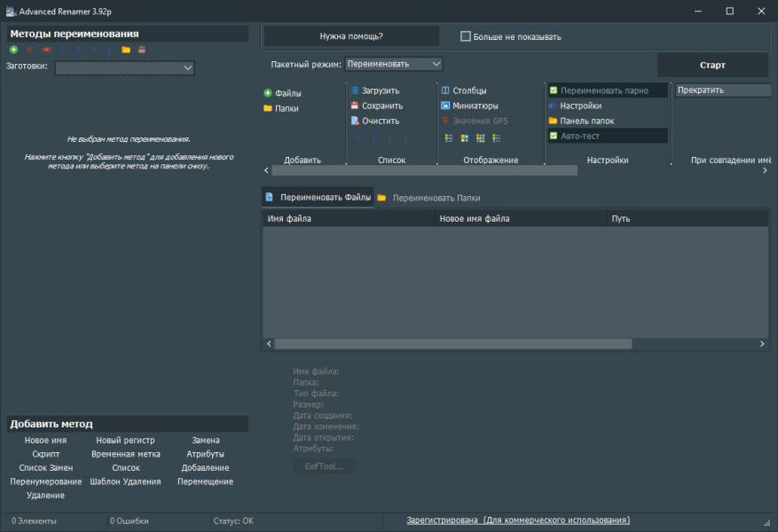Add the Атрибуты method
Image resolution: width=778 pixels, height=532 pixels.
coord(206,454)
